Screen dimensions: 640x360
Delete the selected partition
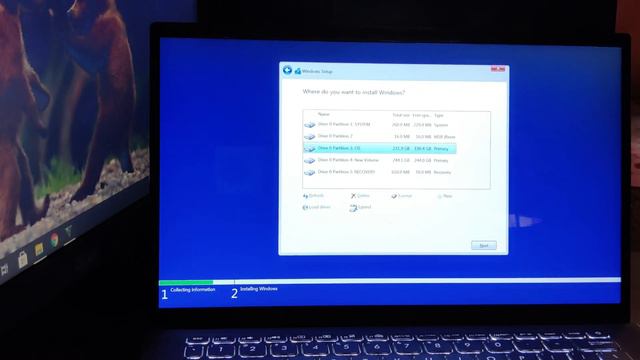[360, 196]
